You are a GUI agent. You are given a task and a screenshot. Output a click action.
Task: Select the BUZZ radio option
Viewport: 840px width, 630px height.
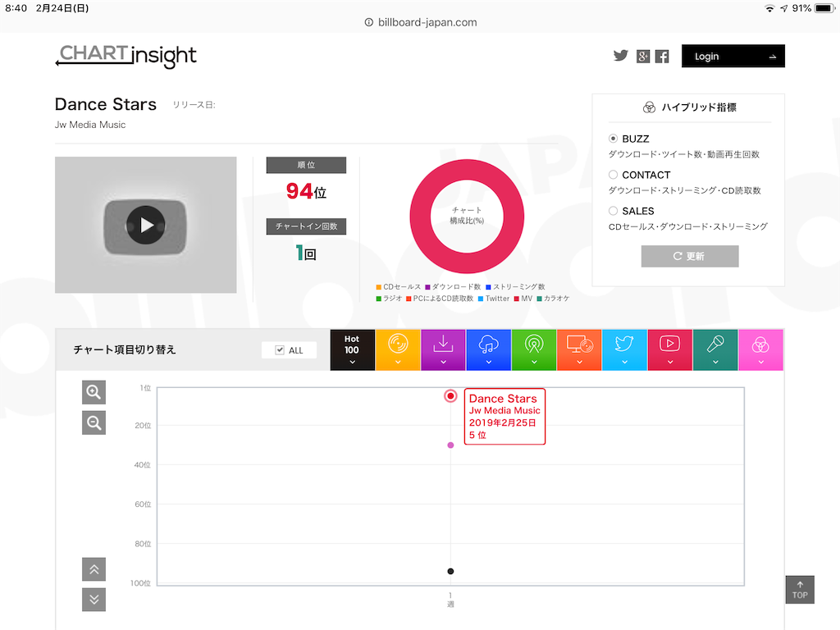(x=614, y=139)
